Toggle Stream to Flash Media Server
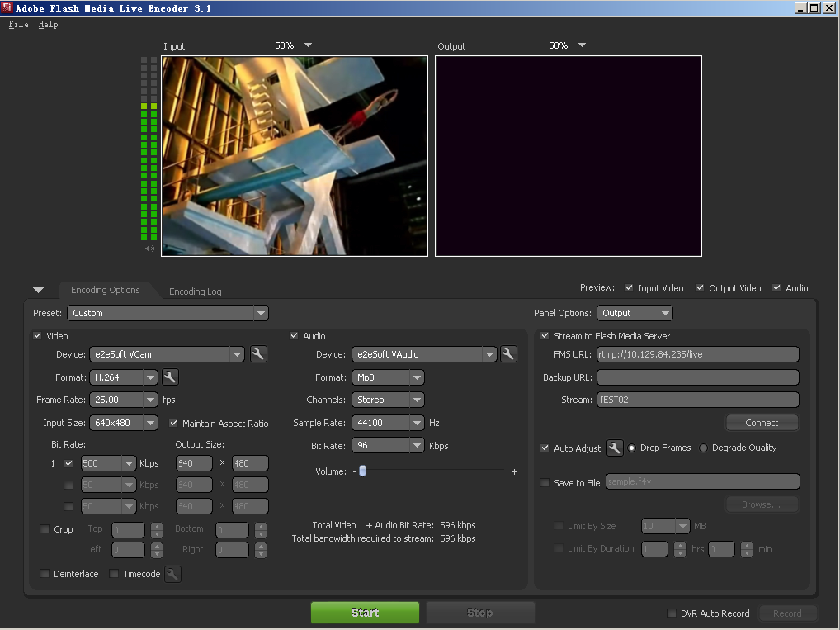 (x=545, y=336)
